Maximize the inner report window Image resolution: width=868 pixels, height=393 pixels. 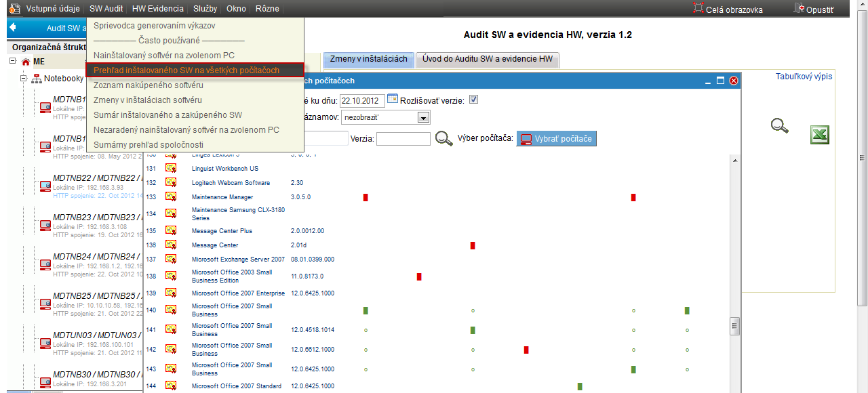click(x=721, y=81)
